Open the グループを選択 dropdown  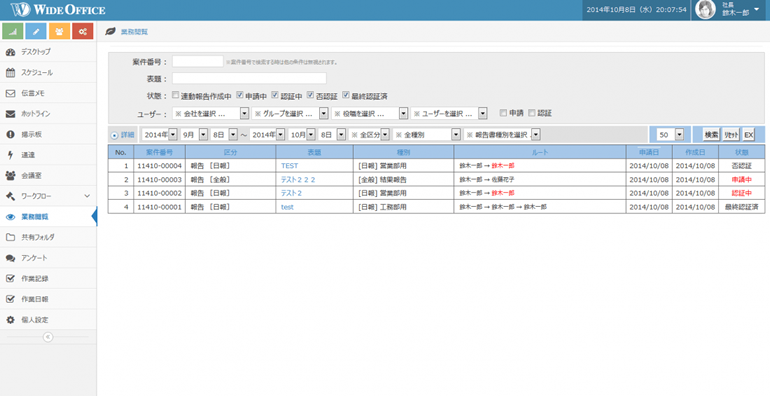pyautogui.click(x=290, y=113)
